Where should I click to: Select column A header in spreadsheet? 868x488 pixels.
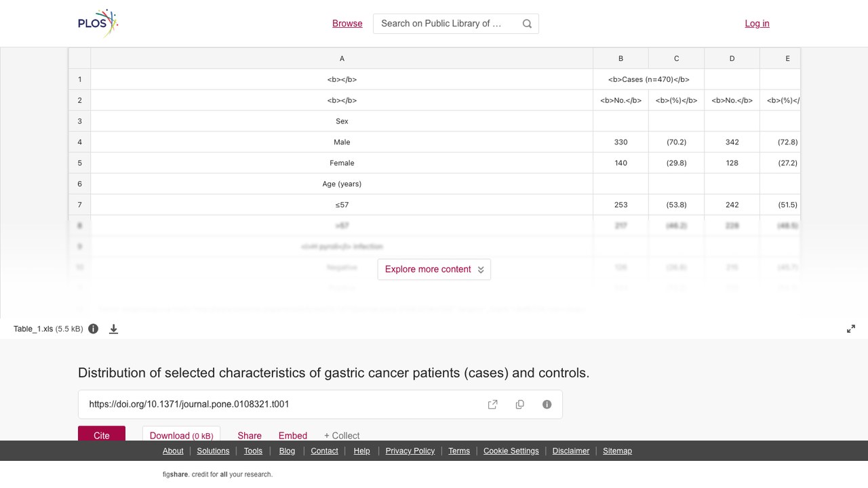click(x=342, y=59)
